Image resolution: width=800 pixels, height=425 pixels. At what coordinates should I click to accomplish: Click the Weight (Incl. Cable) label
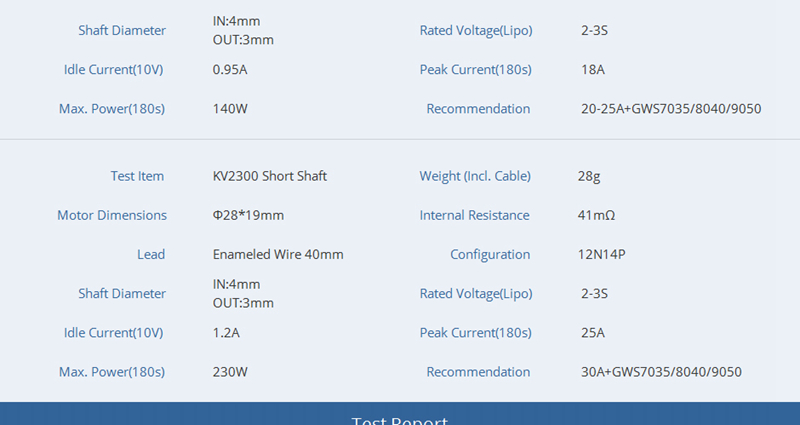click(x=475, y=176)
